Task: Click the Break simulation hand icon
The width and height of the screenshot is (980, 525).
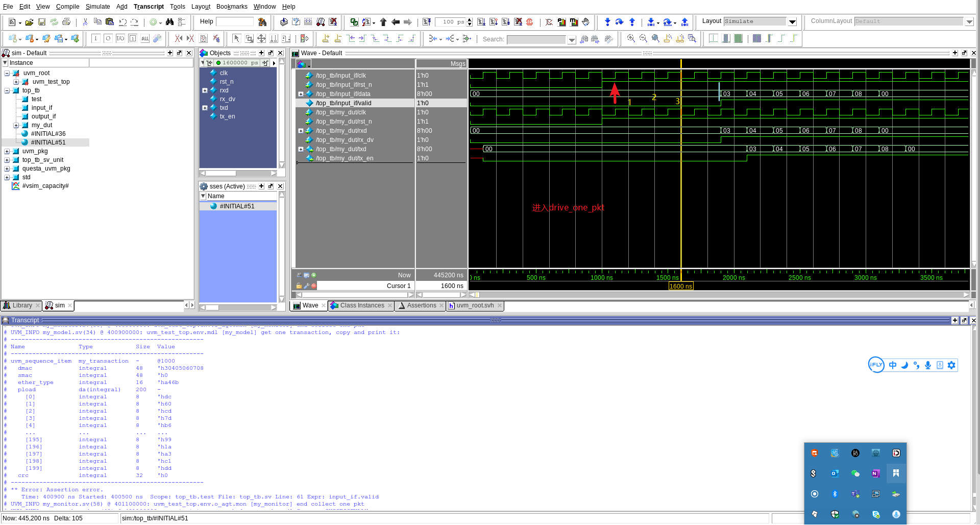Action: [586, 22]
